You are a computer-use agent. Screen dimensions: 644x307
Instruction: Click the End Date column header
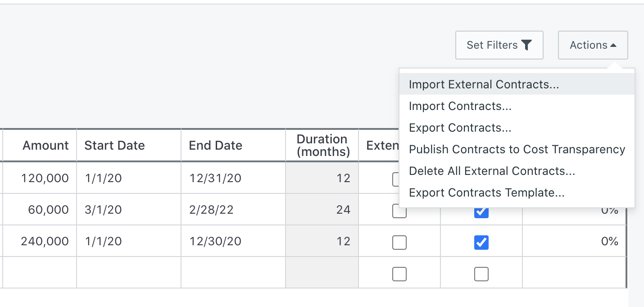[233, 145]
